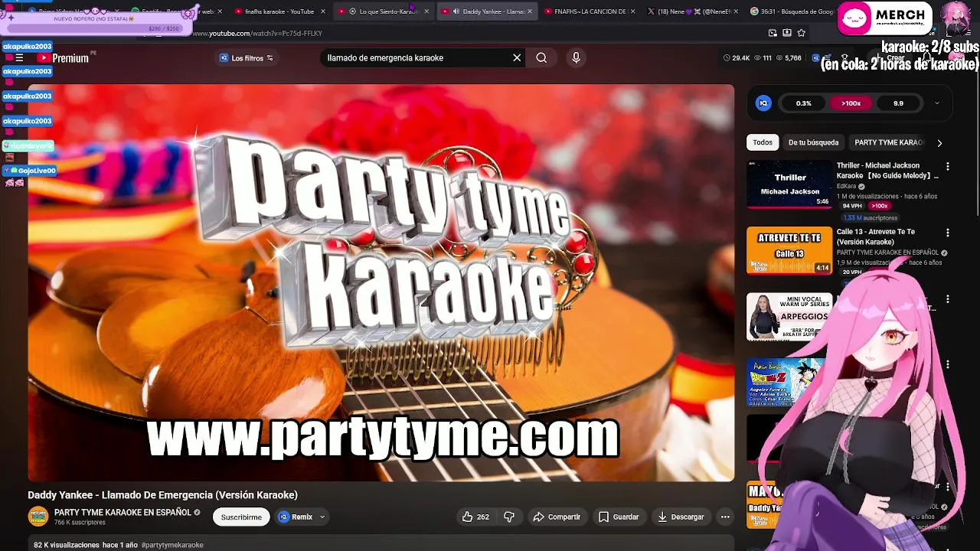Open the YouTube hamburger guide menu
Screen dimensions: 980x551
click(19, 58)
